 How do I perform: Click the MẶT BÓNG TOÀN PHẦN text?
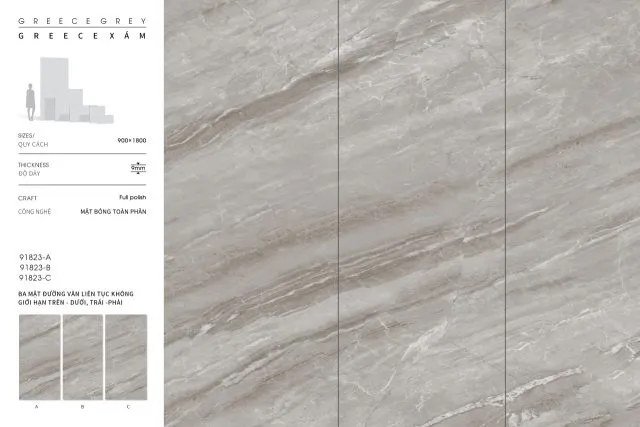pyautogui.click(x=113, y=212)
